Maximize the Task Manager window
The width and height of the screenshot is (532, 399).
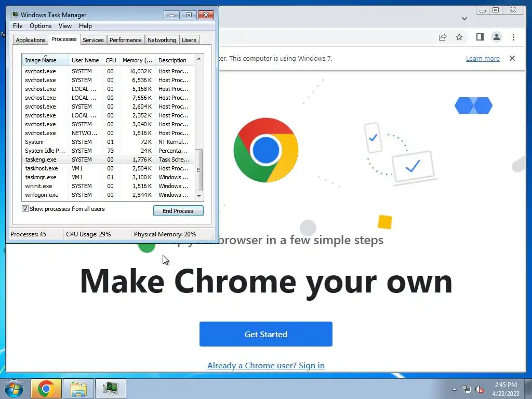click(189, 15)
